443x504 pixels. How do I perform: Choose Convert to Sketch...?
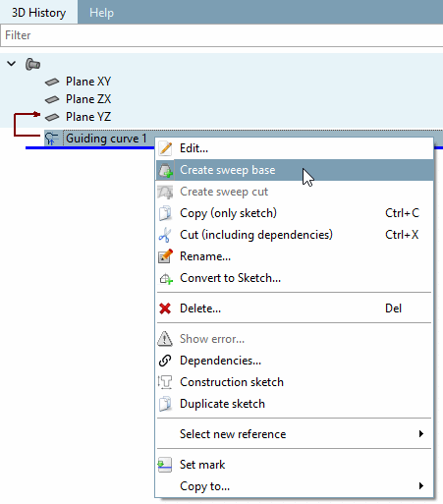coord(295,278)
